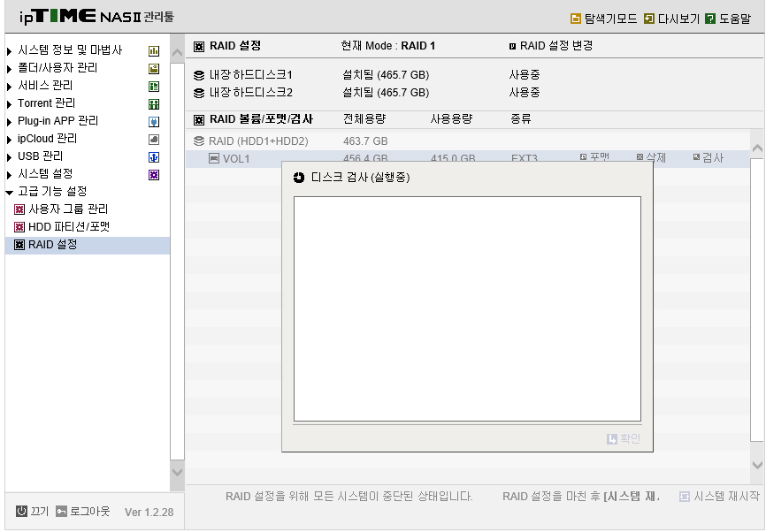Click the 서비스 관리 sidebar icon
This screenshot has height=532, width=766.
click(154, 87)
